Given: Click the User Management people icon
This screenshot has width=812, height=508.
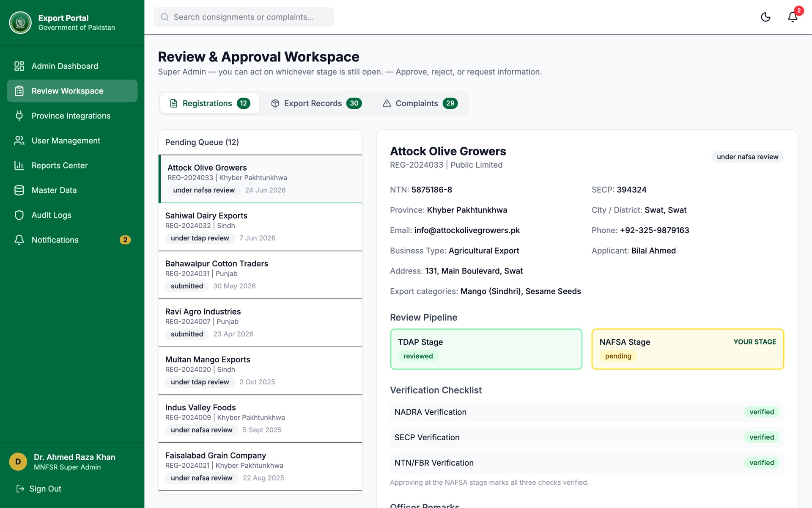Looking at the screenshot, I should coord(19,141).
